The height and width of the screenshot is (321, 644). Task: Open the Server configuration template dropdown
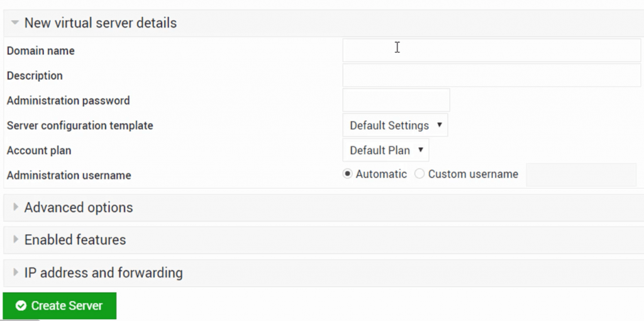(395, 125)
